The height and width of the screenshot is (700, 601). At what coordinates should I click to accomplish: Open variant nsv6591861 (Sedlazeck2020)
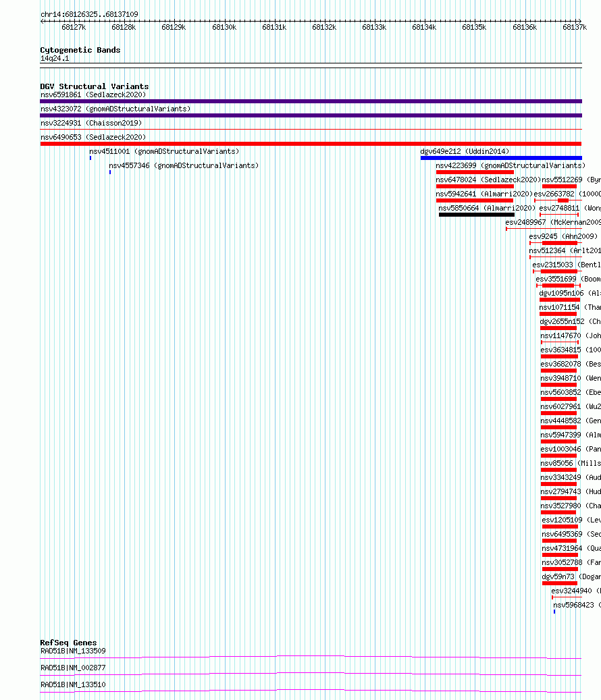(93, 95)
